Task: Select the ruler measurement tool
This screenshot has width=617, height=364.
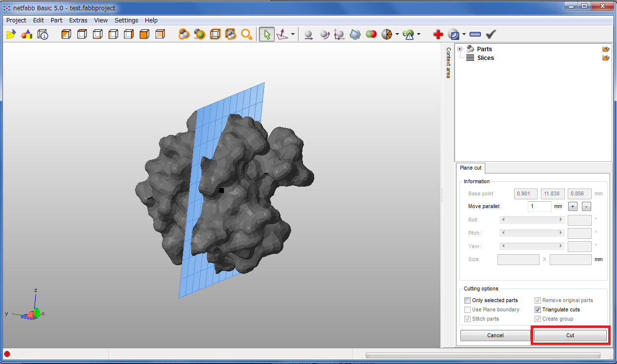Action: [x=475, y=35]
